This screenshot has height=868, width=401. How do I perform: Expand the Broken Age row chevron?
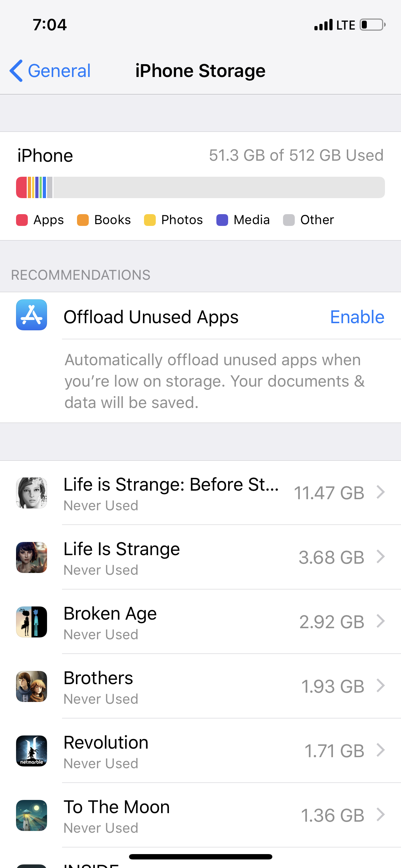(x=381, y=621)
